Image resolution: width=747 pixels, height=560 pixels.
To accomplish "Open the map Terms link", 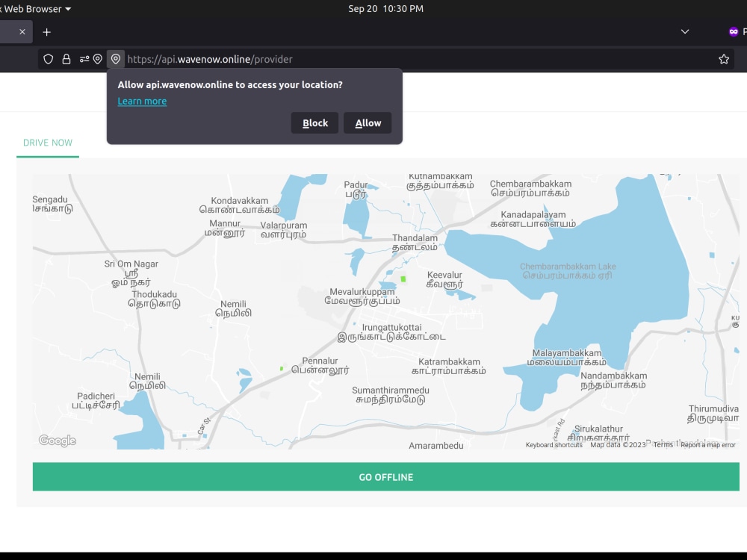I will (663, 445).
